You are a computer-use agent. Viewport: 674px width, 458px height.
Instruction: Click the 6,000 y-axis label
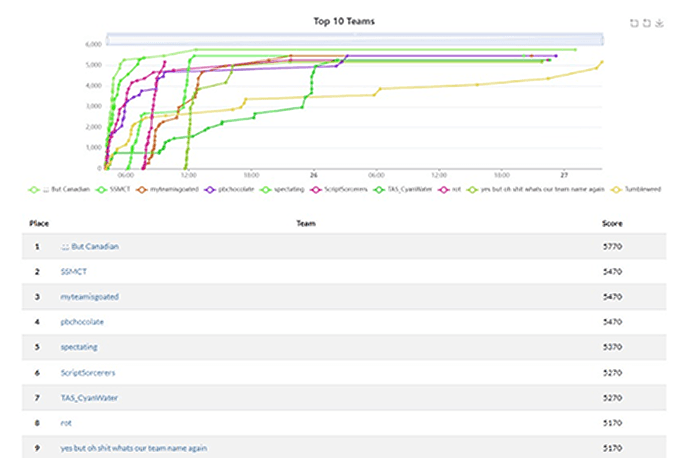[x=94, y=44]
